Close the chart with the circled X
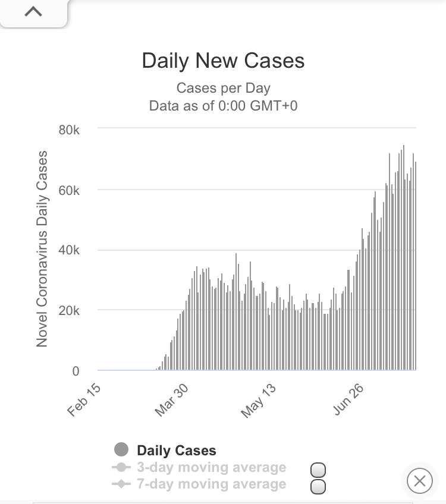Viewport: 446px width, 504px height. pyautogui.click(x=419, y=480)
